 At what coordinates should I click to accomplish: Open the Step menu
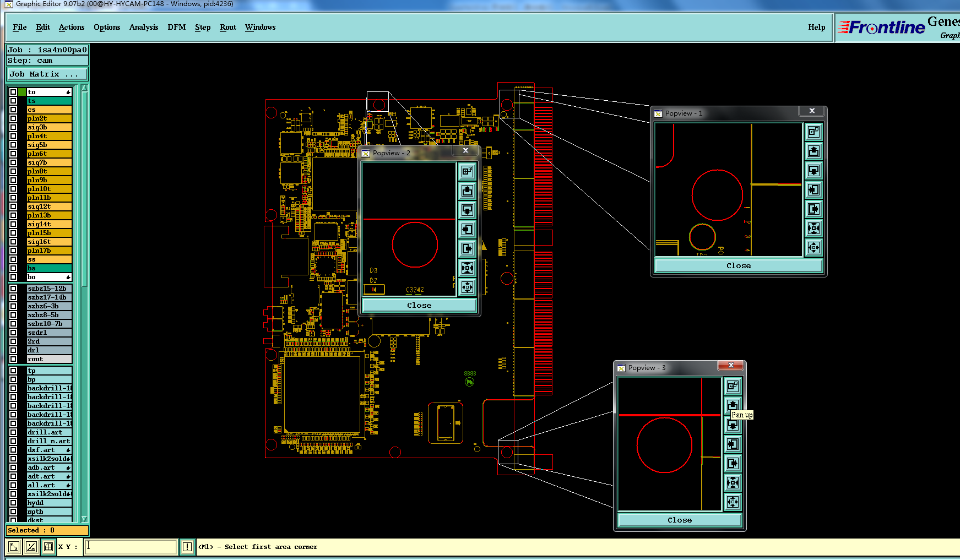(203, 27)
